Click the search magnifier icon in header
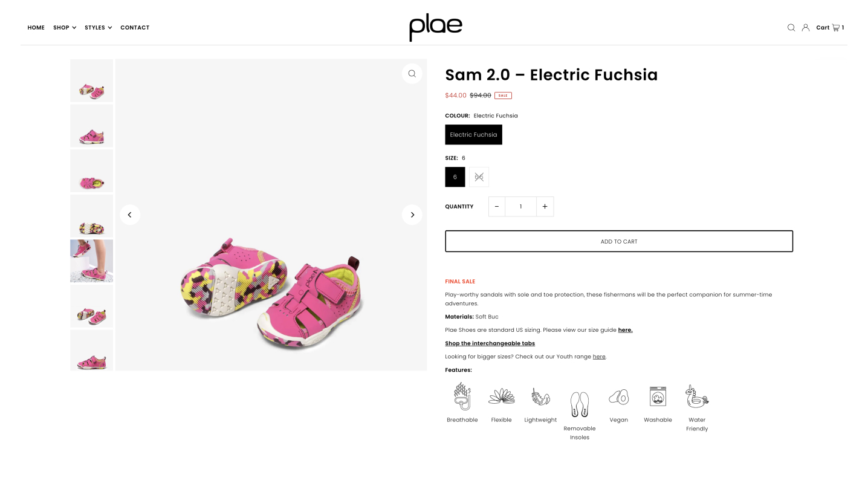 coord(791,28)
